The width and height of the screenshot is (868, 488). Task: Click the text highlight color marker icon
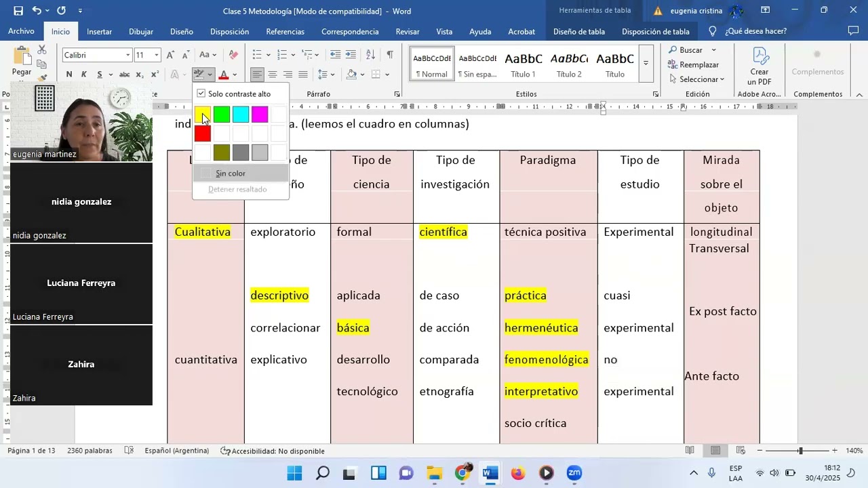click(x=199, y=75)
